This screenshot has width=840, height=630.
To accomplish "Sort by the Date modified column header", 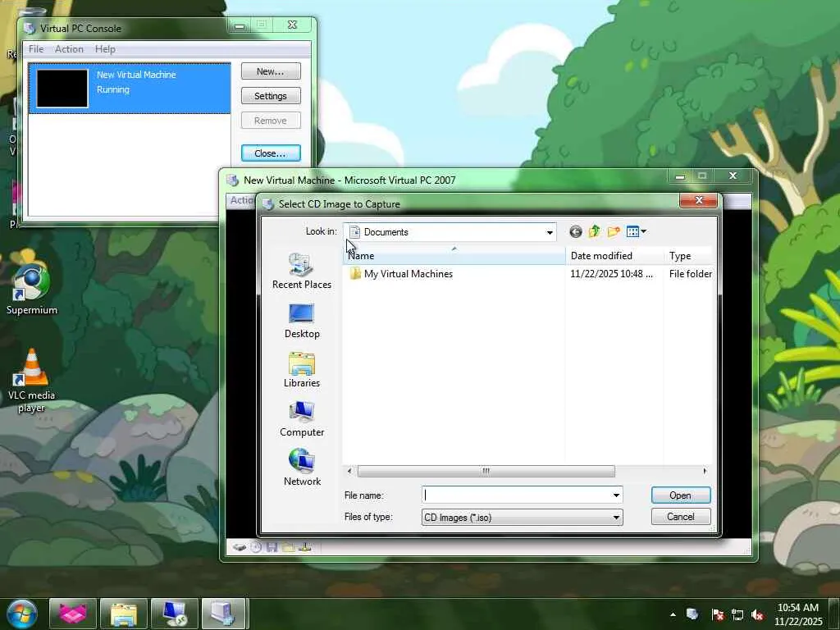I will [614, 256].
